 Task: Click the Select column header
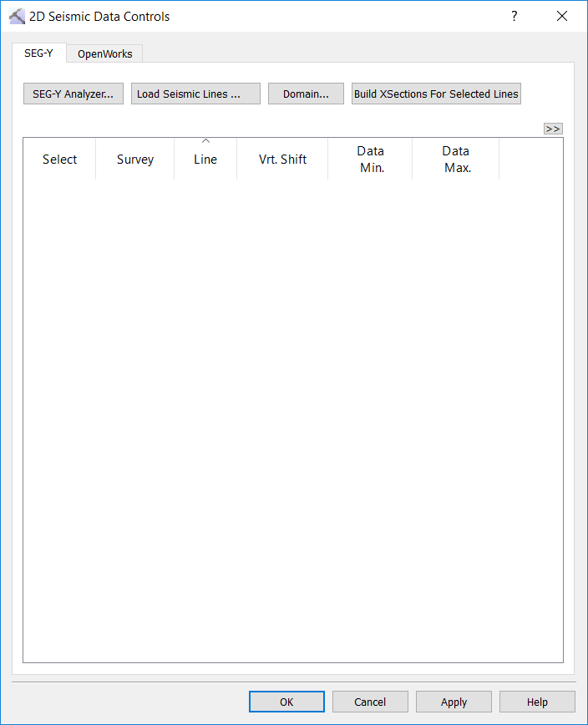[59, 160]
